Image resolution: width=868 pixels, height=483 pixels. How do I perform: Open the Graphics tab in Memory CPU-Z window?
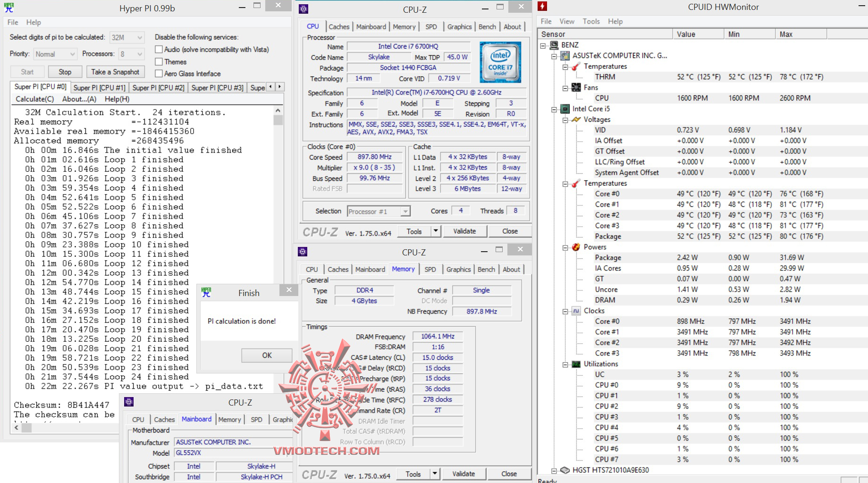458,270
